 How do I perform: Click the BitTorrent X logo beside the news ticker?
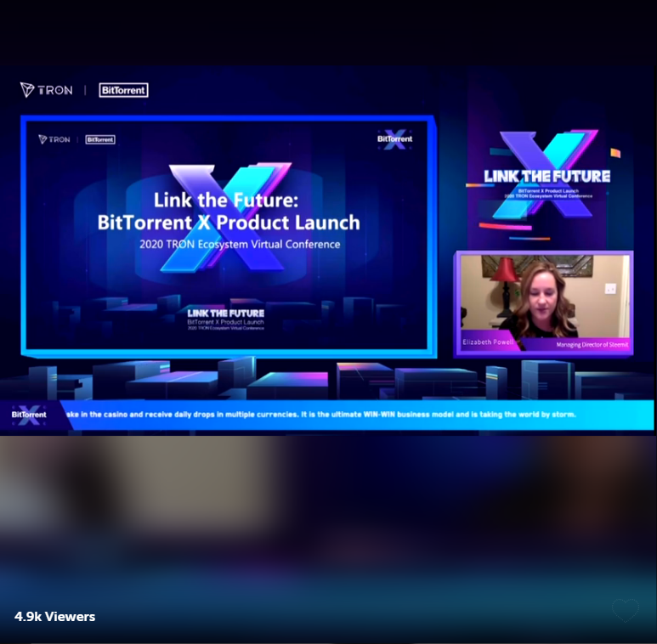tap(29, 415)
